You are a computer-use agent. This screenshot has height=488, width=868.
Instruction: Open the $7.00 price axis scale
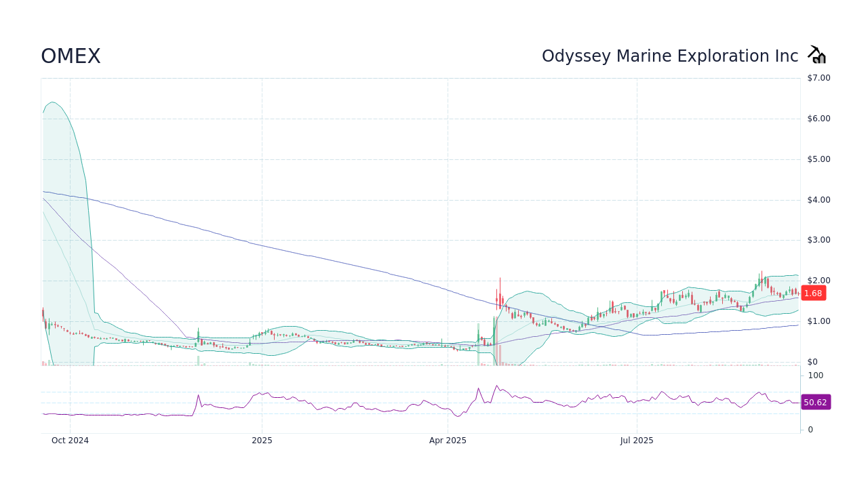pyautogui.click(x=816, y=77)
